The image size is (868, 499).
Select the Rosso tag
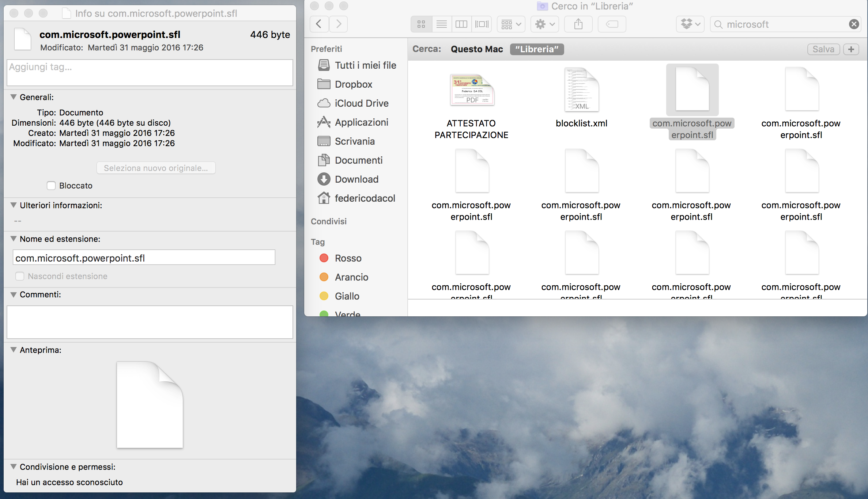point(340,258)
